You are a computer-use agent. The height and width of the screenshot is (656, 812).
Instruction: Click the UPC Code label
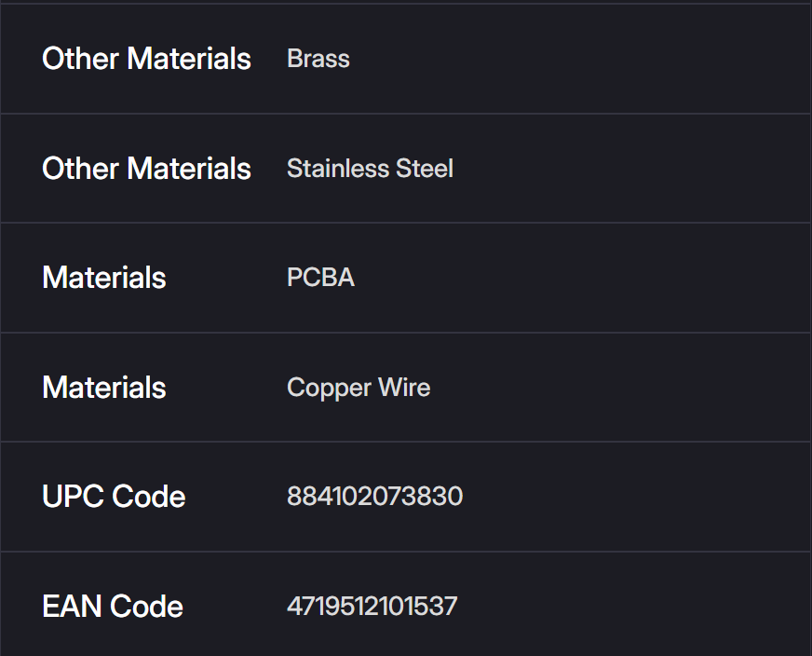pos(114,497)
